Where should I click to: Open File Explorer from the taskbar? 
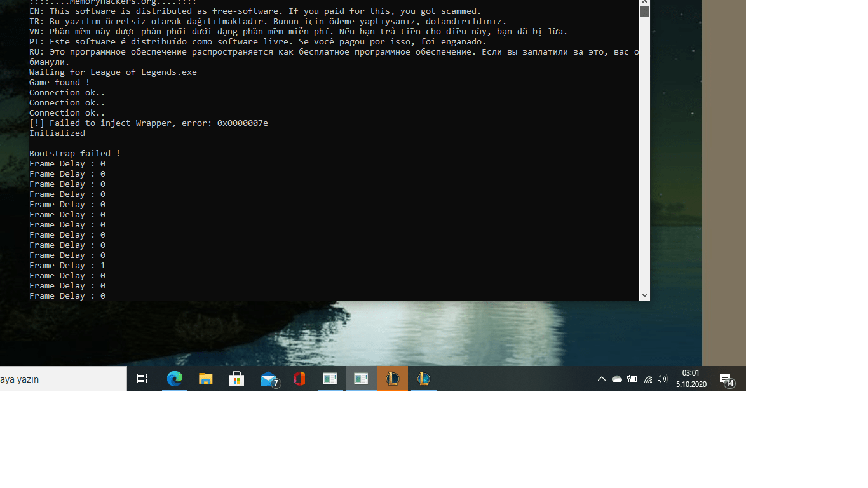206,379
